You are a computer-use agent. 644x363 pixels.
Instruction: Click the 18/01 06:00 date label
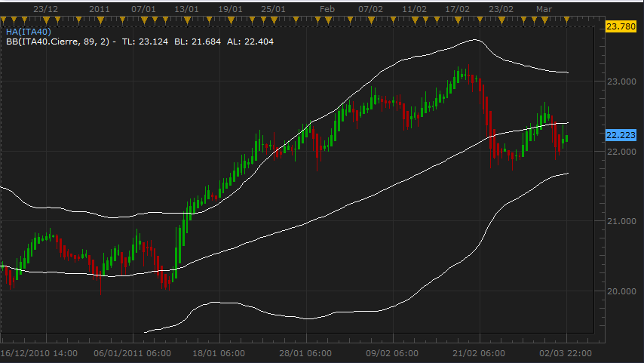pos(219,353)
